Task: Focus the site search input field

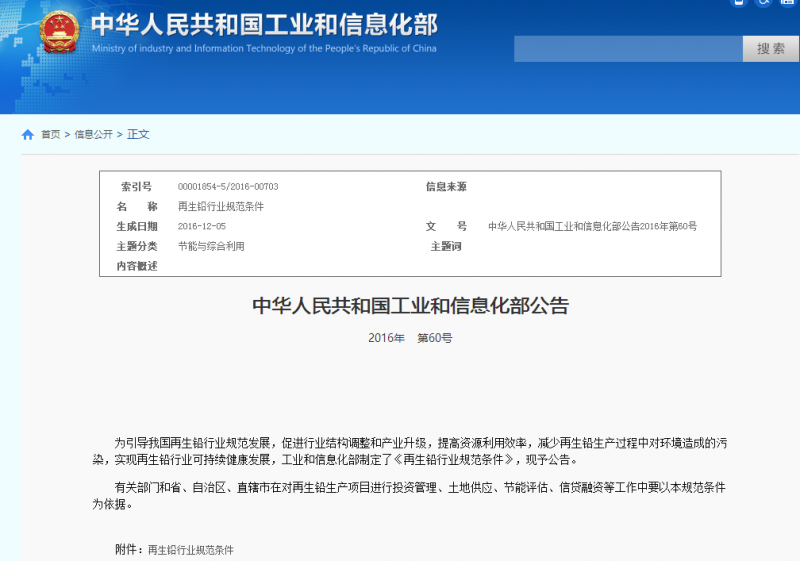Action: 628,49
